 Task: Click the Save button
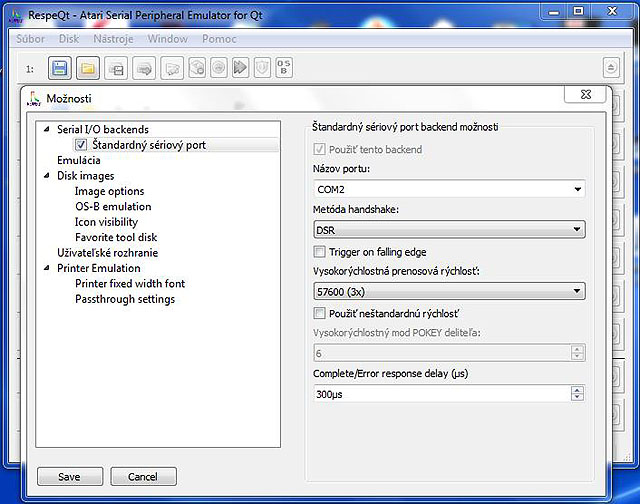tap(70, 476)
